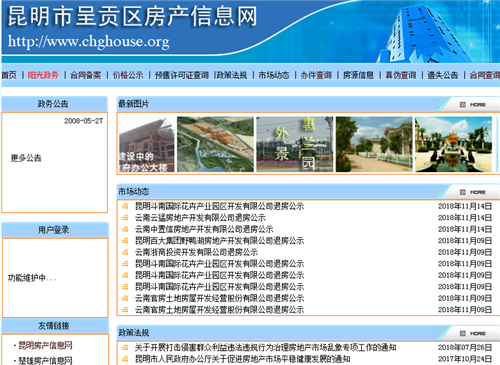Click the site URL http://www.chghouse.org
This screenshot has width=500, height=365.
point(89,42)
